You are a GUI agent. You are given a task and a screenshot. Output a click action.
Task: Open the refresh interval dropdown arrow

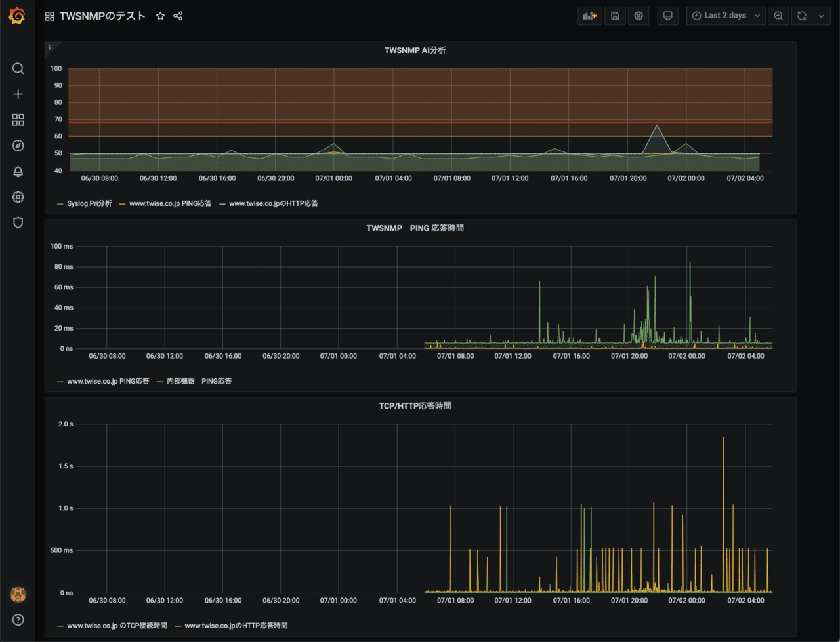pos(822,16)
